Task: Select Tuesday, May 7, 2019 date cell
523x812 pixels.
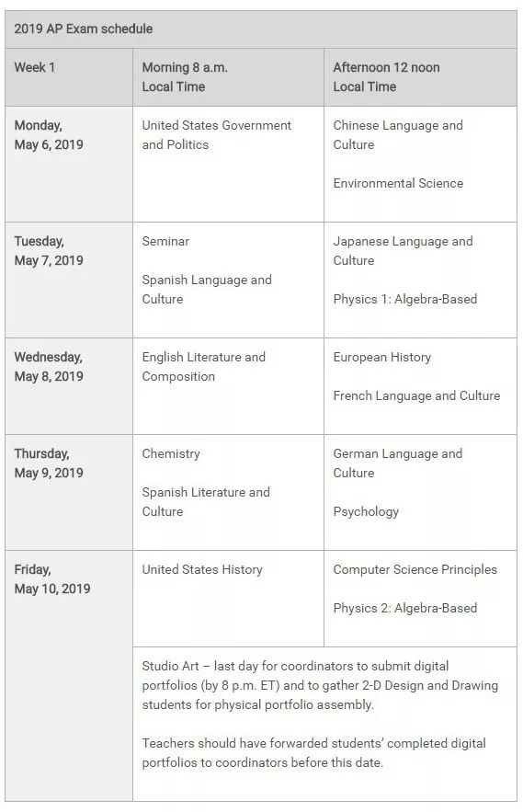Action: point(69,280)
